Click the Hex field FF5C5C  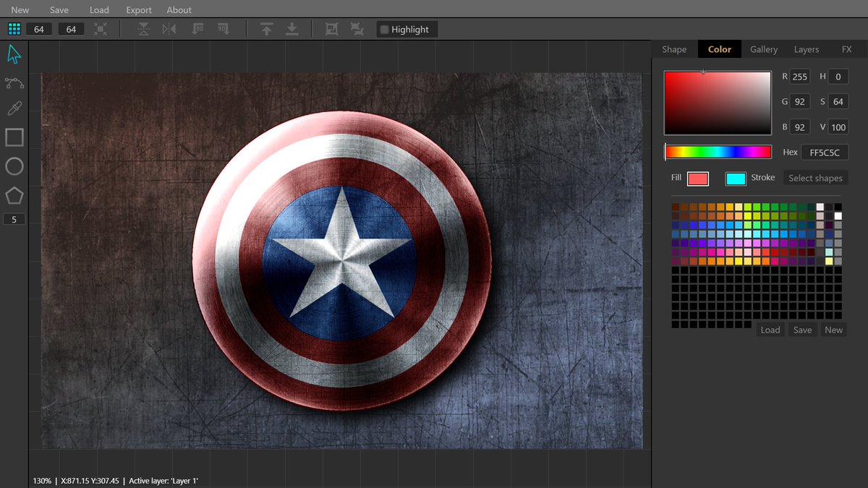(x=824, y=153)
